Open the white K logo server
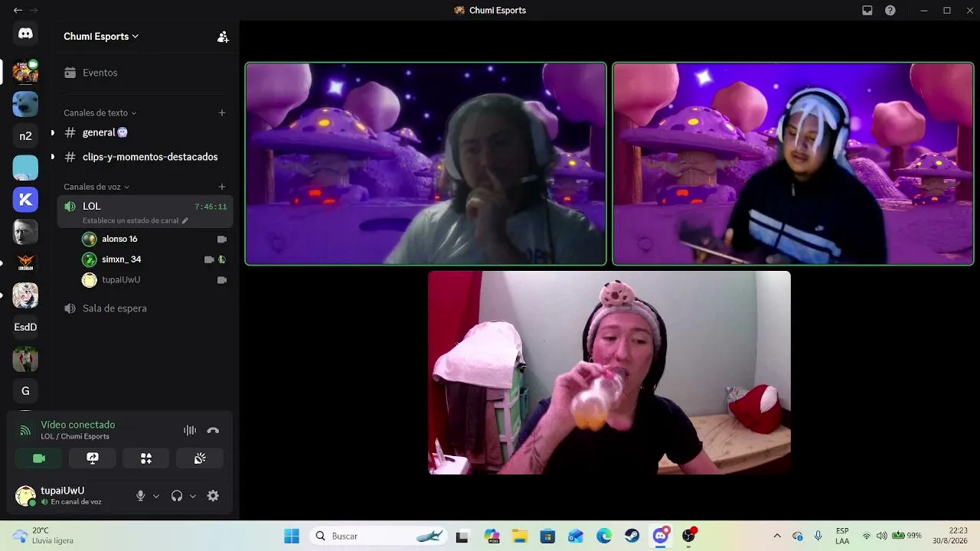The width and height of the screenshot is (980, 551). pos(25,200)
